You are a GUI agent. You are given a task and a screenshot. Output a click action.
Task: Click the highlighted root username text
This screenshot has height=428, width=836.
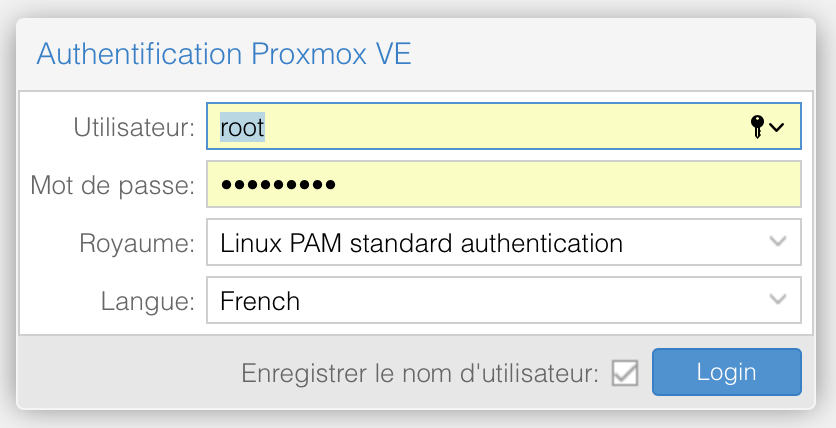click(242, 127)
